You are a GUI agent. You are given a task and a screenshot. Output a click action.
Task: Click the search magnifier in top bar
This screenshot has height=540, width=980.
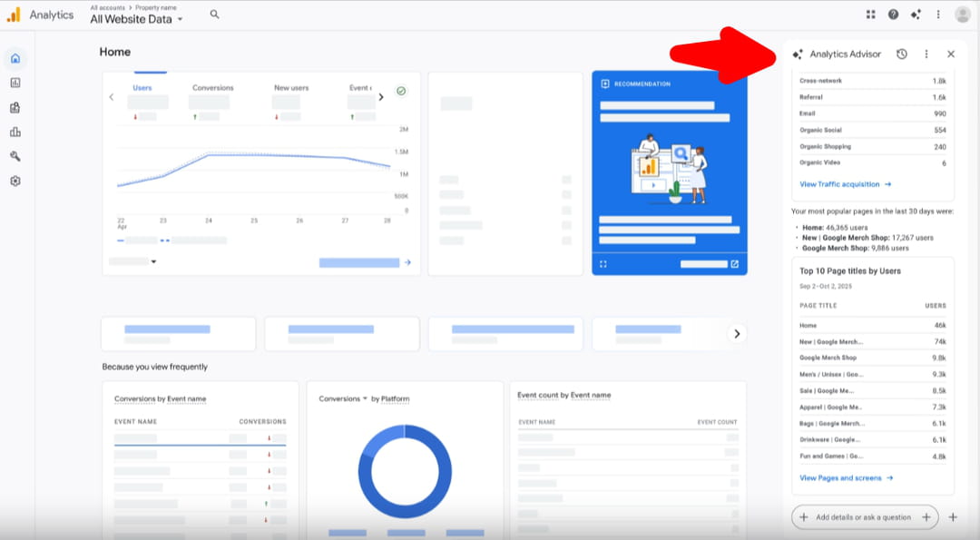pyautogui.click(x=214, y=15)
